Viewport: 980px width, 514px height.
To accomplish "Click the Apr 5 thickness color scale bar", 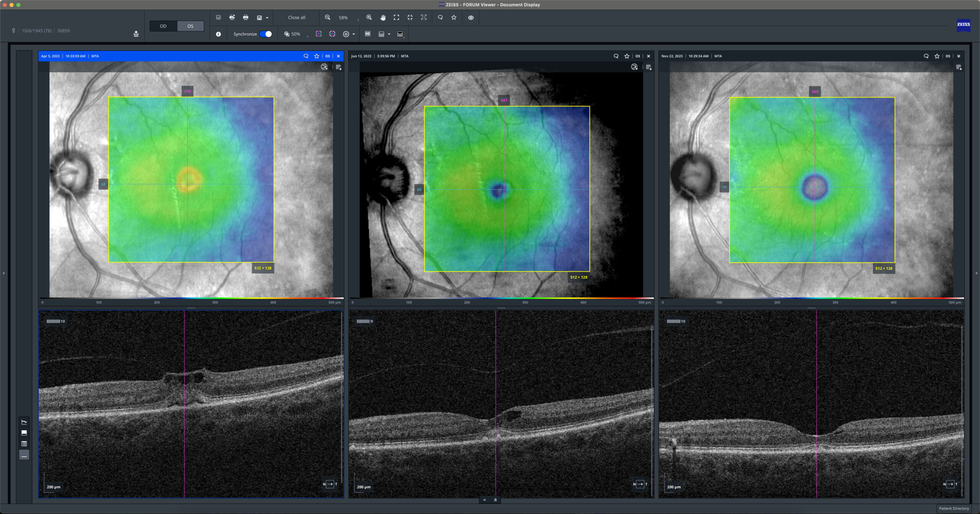I will pos(191,298).
